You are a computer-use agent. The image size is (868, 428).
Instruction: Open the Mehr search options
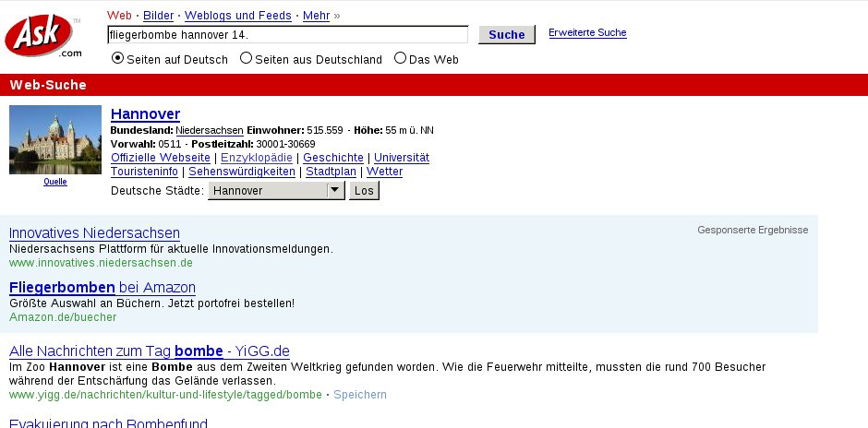point(316,16)
